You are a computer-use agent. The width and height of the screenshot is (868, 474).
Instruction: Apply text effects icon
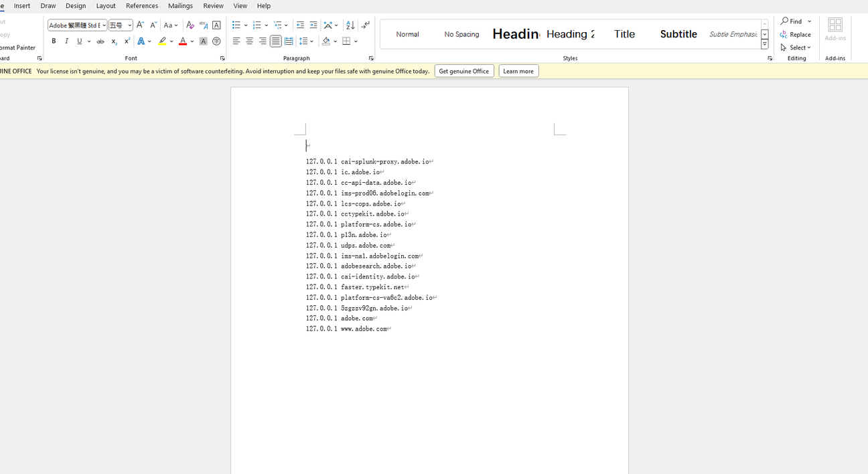[x=141, y=42]
